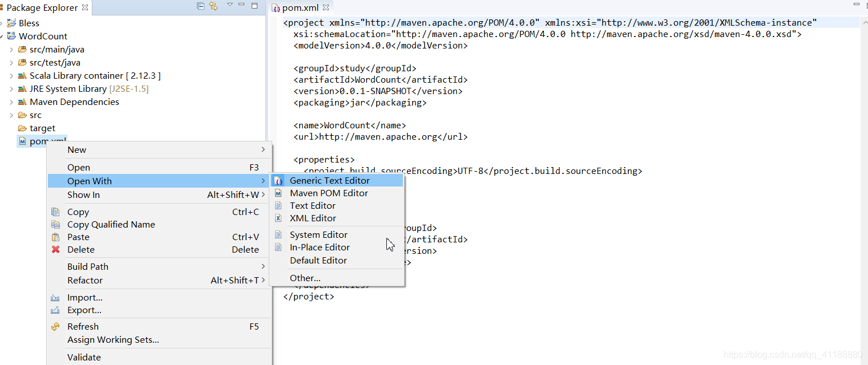This screenshot has width=868, height=365.
Task: Choose Export... from the context menu
Action: 159,310
